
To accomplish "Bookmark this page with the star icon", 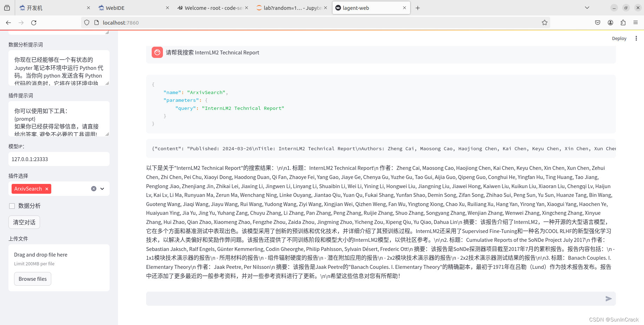I will (545, 22).
